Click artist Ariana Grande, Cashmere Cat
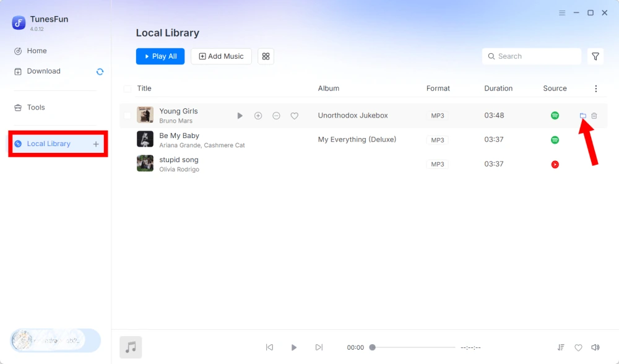Image resolution: width=619 pixels, height=364 pixels. point(202,145)
